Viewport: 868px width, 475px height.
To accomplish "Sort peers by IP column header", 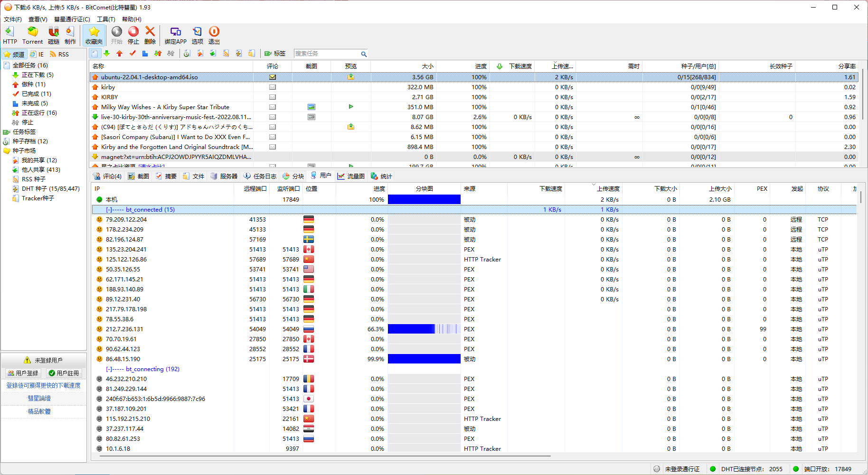I will pos(163,189).
